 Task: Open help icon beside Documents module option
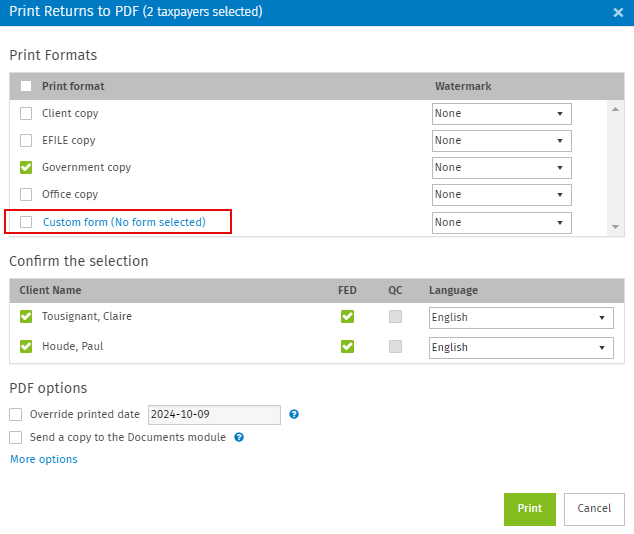[x=239, y=437]
